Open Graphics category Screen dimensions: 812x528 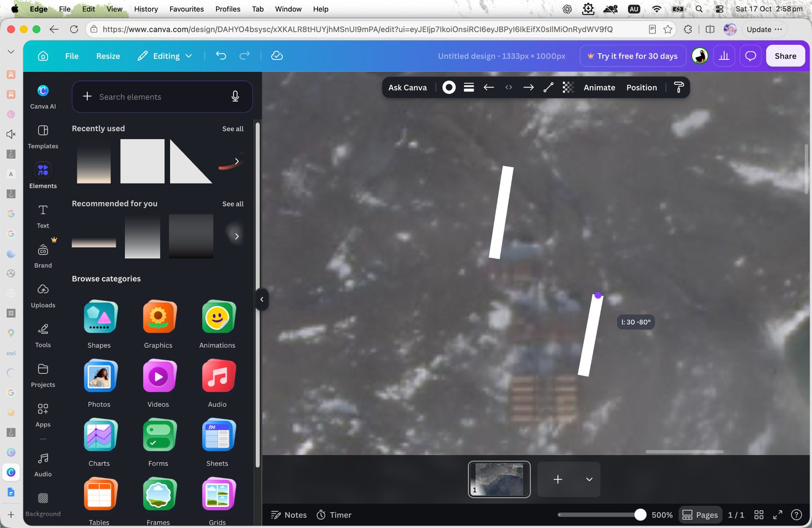pos(158,325)
